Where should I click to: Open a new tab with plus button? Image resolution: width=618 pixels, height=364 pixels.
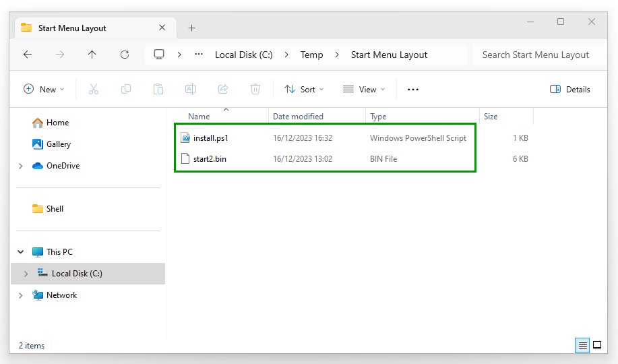coord(191,28)
